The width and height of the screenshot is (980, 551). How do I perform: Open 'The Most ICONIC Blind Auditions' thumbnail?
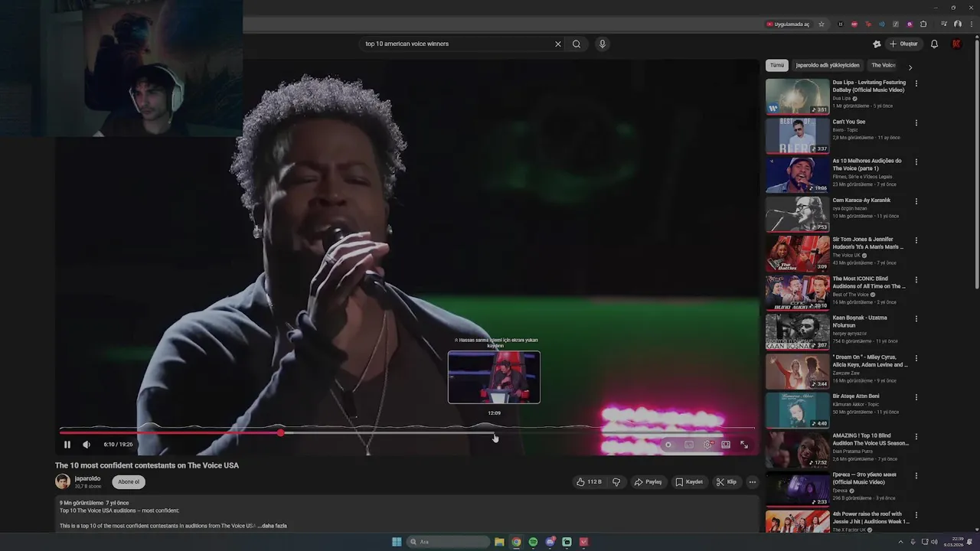tap(797, 292)
